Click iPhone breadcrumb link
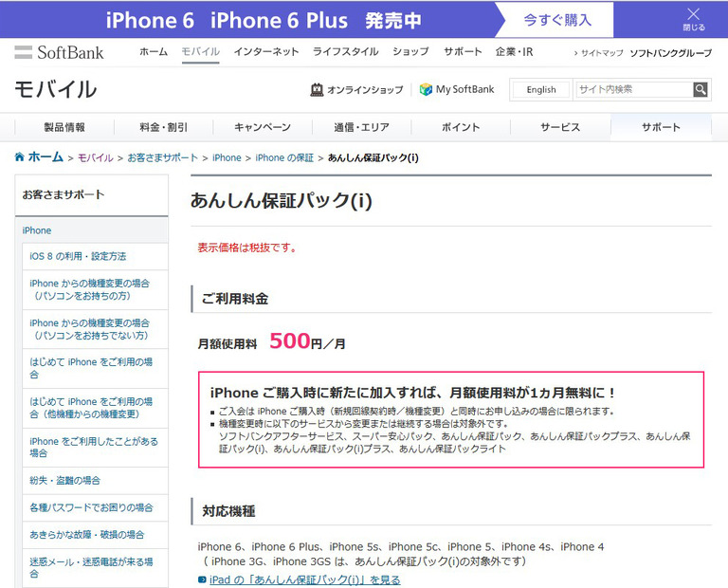728x588 pixels. 227,158
